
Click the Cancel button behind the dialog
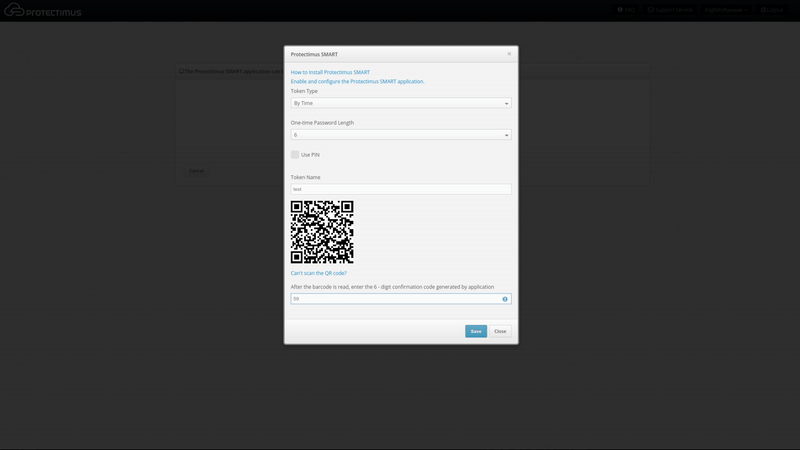196,171
